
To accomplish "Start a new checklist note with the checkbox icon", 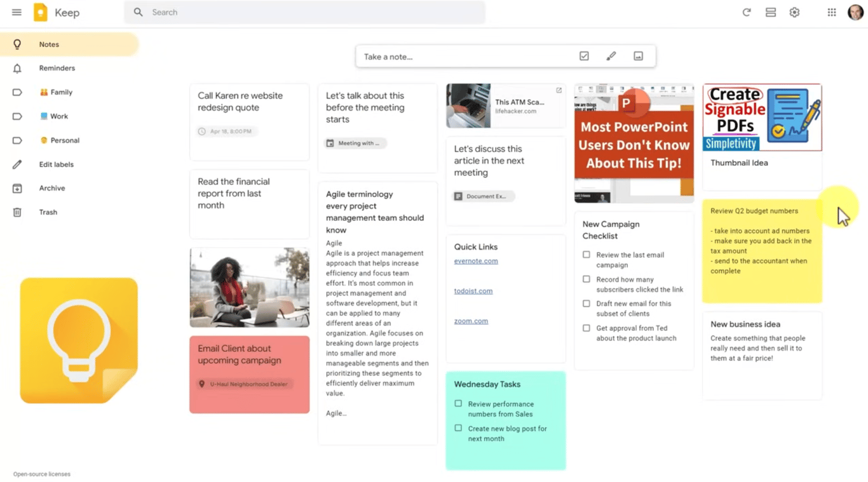I will 583,56.
